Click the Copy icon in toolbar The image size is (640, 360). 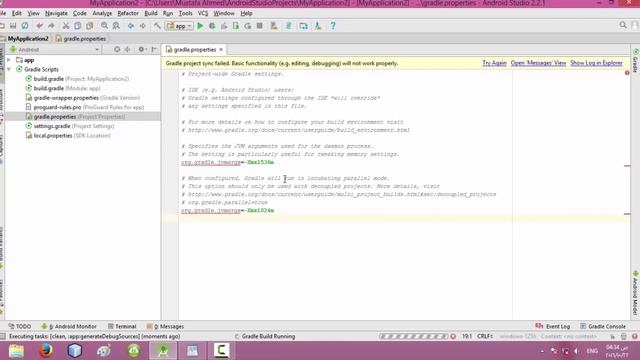[78, 26]
